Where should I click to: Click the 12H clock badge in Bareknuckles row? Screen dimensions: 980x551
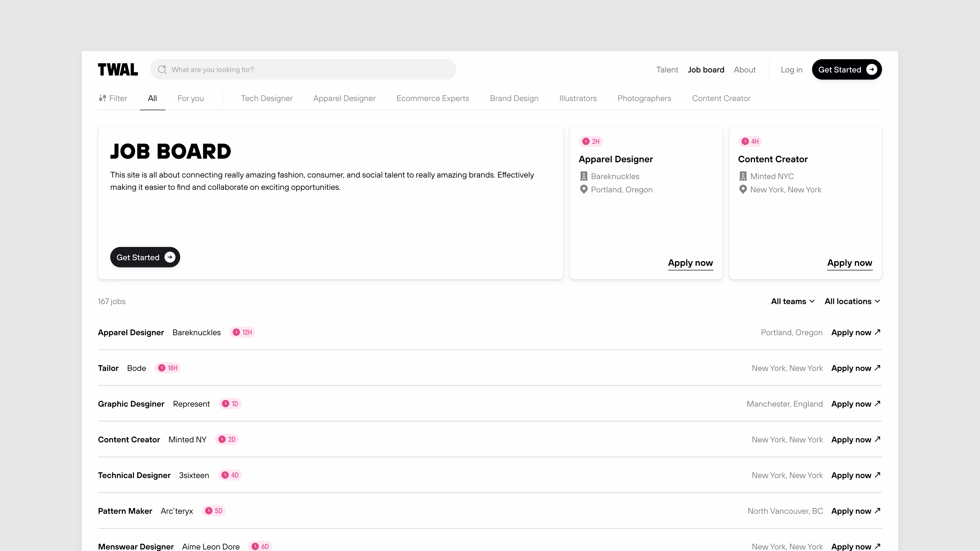pos(242,332)
